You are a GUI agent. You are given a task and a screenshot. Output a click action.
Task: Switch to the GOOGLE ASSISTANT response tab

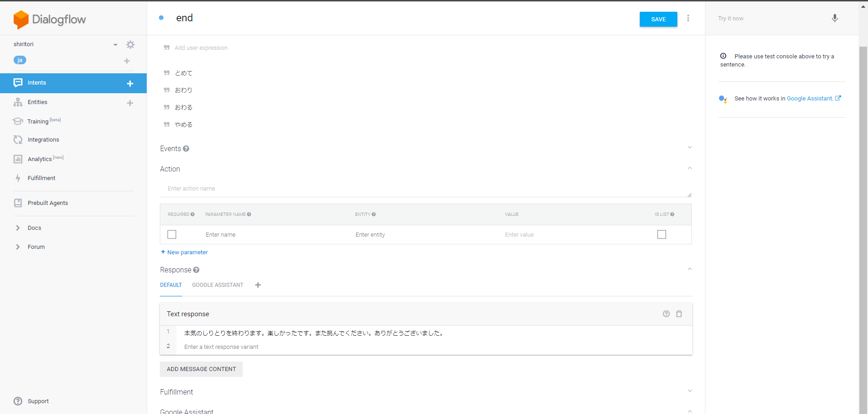217,285
